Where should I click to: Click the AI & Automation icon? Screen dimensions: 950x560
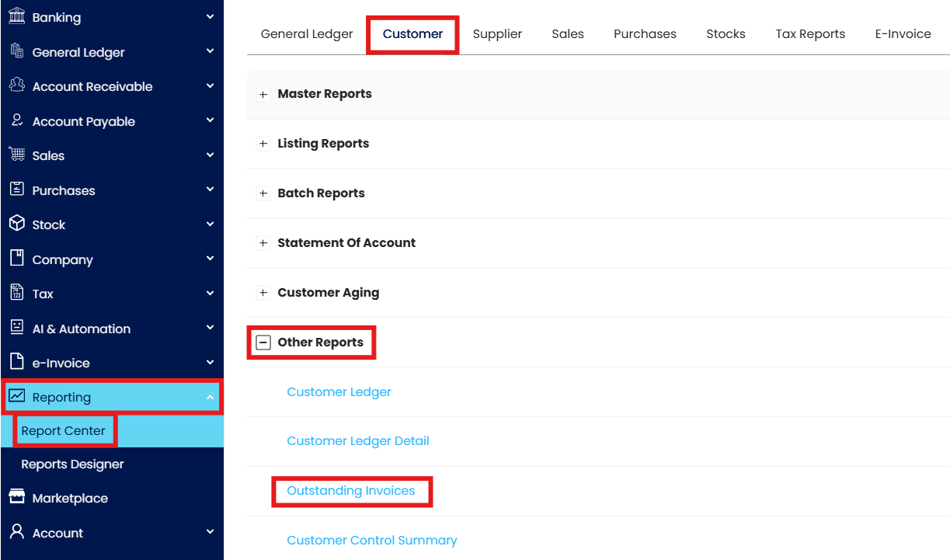16,328
